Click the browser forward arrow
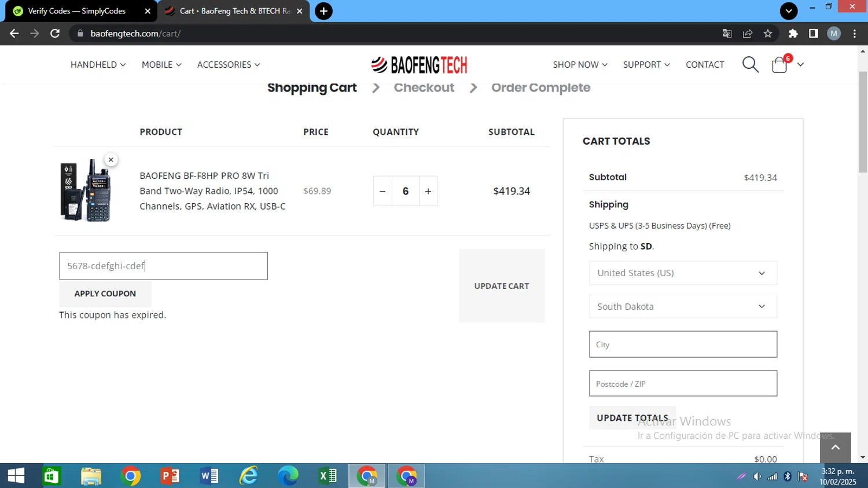This screenshot has height=488, width=868. coord(35,34)
